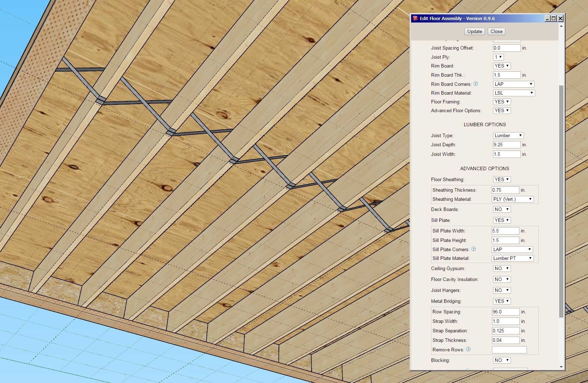Click the empty Remove Rows field
This screenshot has height=383, width=588.
tap(509, 350)
